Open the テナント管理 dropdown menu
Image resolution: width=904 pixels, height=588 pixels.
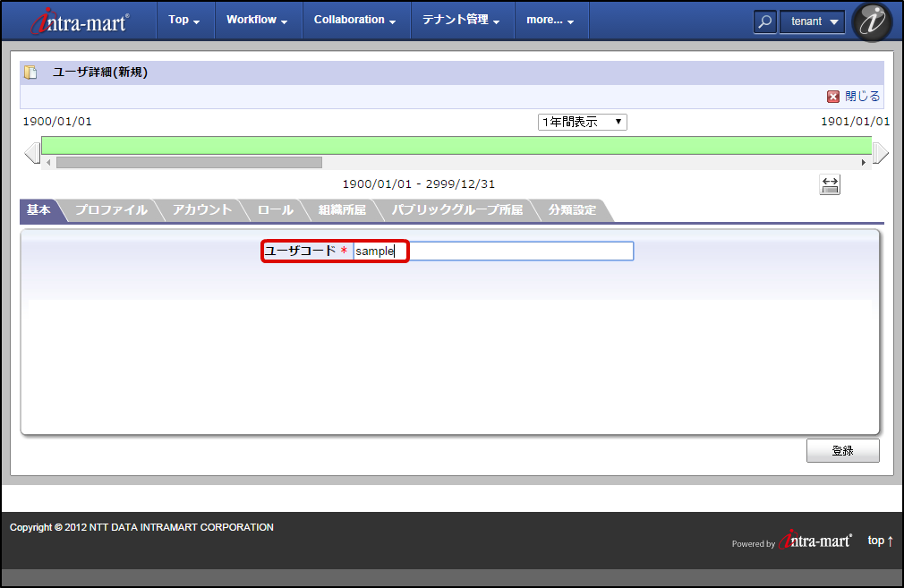pos(461,20)
